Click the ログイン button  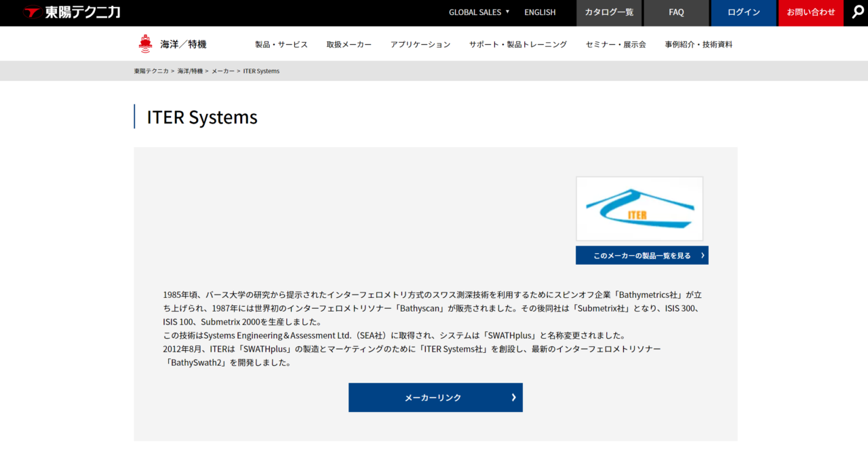coord(743,12)
